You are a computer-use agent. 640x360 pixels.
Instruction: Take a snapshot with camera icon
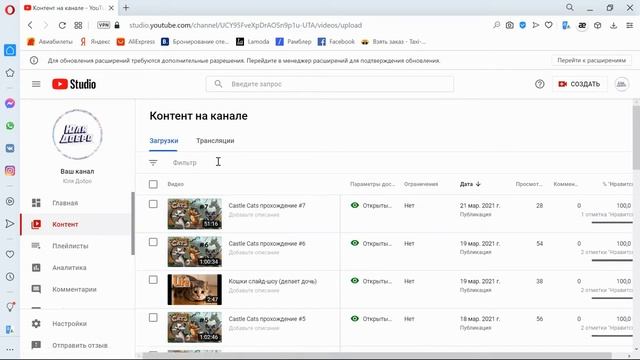(x=509, y=25)
